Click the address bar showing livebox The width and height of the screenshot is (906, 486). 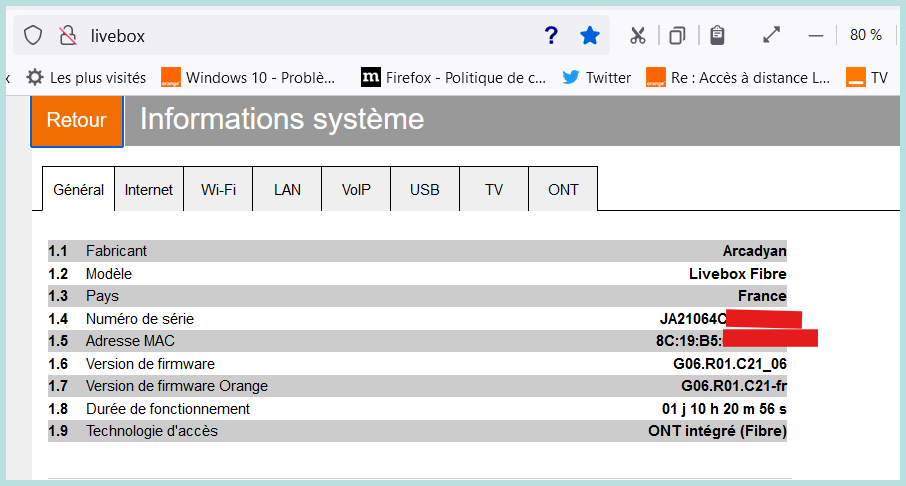tap(300, 35)
